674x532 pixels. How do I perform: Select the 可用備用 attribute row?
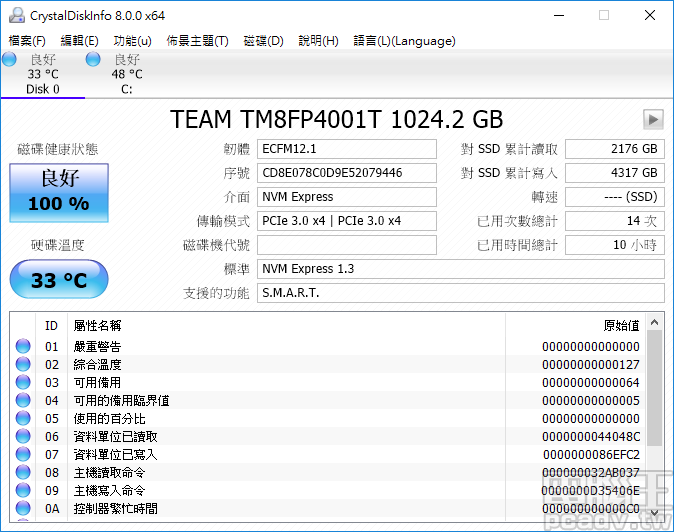(x=328, y=382)
